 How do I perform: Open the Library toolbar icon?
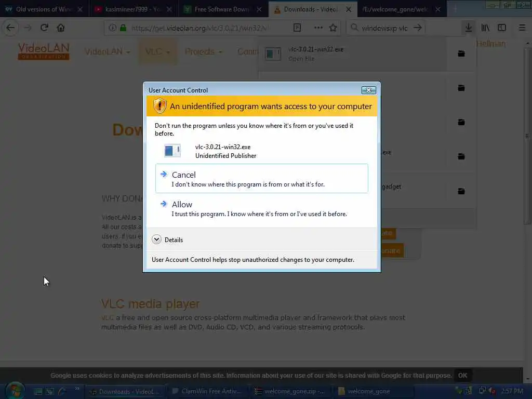coord(485,28)
